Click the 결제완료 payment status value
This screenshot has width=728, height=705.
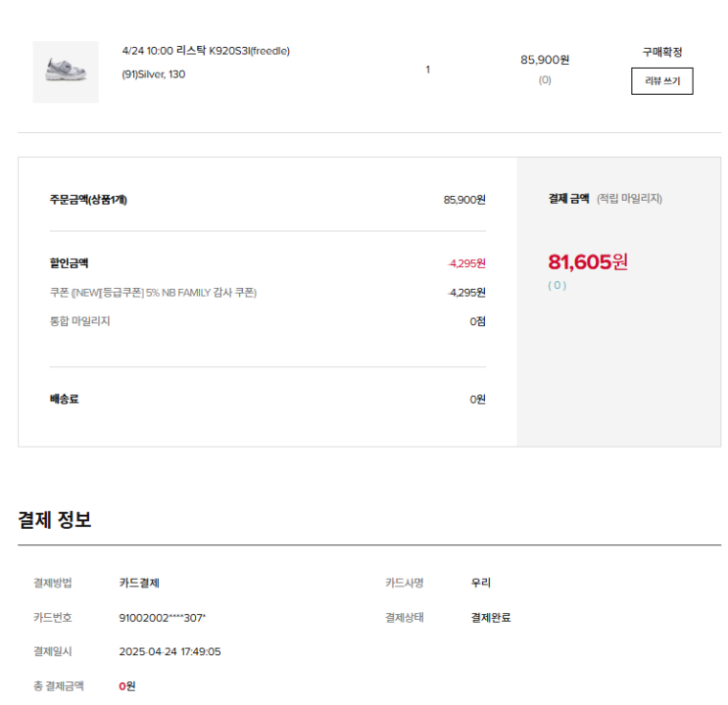pyautogui.click(x=491, y=618)
